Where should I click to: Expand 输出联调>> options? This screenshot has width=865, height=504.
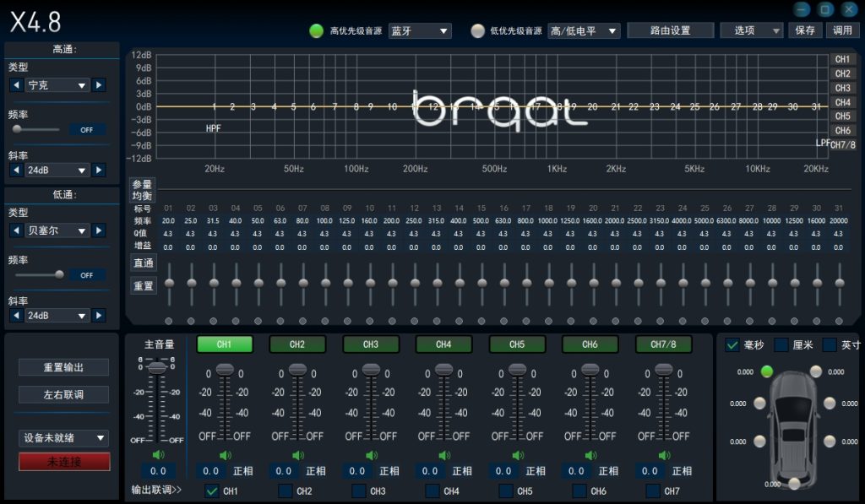pyautogui.click(x=156, y=490)
